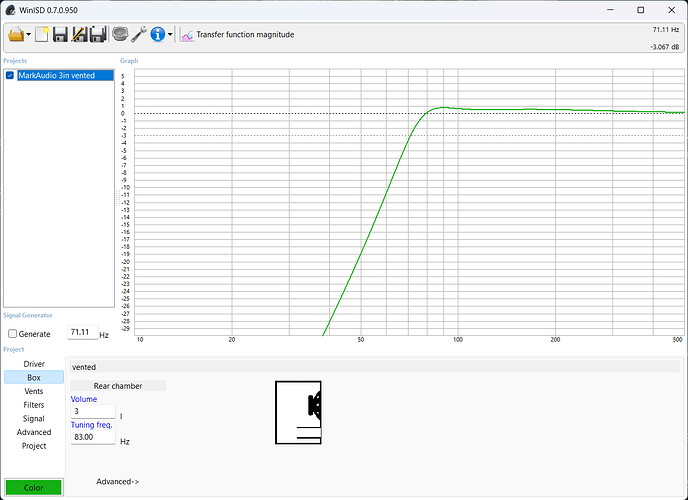Uncheck the MarkAudio 3in vented project checkbox
The height and width of the screenshot is (500, 688).
tap(10, 76)
